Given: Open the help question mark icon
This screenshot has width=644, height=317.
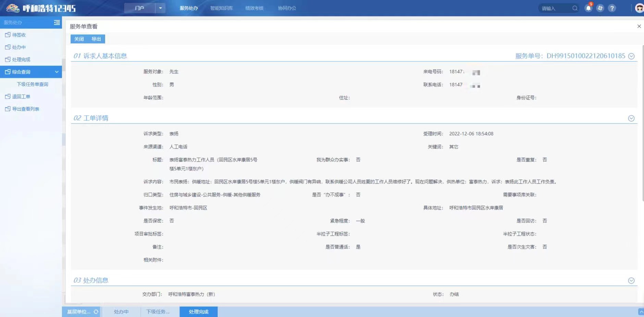Looking at the screenshot, I should point(612,8).
